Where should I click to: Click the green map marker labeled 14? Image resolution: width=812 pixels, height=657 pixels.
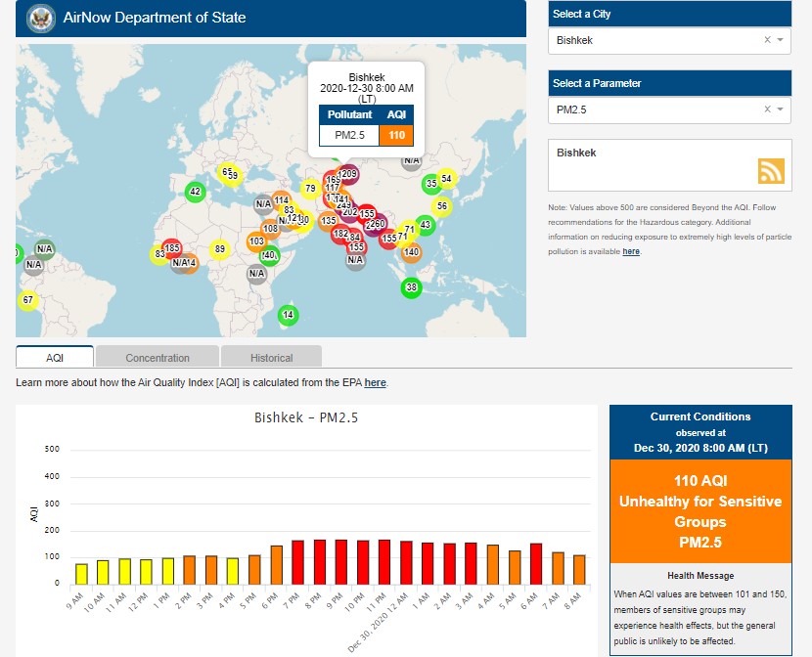tap(288, 315)
